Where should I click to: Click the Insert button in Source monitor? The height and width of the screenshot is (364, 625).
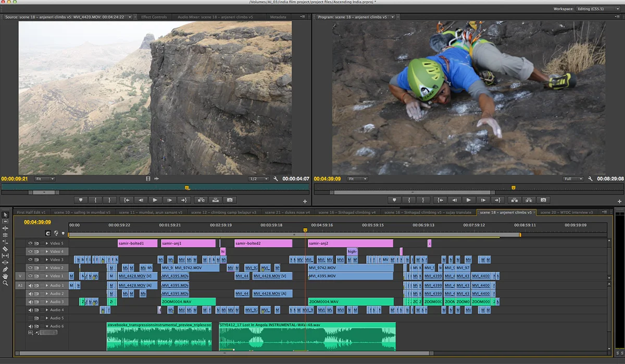[x=200, y=200]
